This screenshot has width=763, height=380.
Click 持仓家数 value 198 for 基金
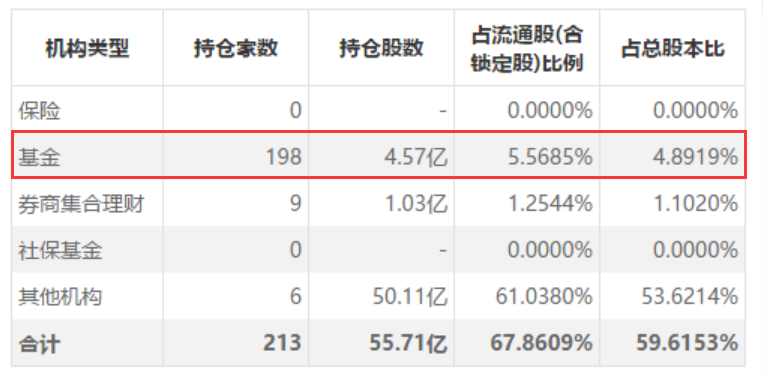(284, 157)
